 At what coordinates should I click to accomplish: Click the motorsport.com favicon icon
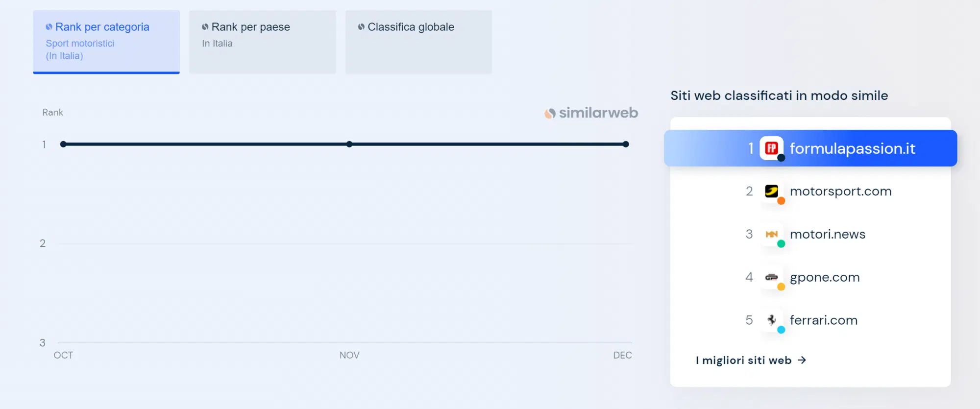[x=771, y=191]
